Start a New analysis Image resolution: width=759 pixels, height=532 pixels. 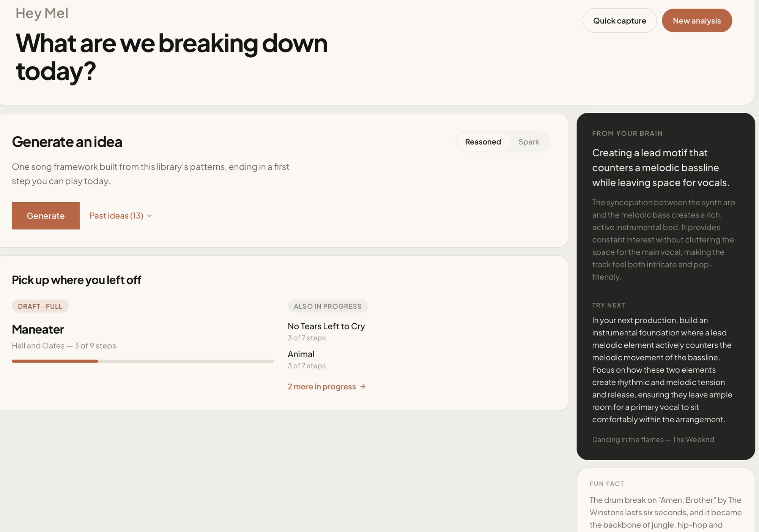[x=697, y=20]
